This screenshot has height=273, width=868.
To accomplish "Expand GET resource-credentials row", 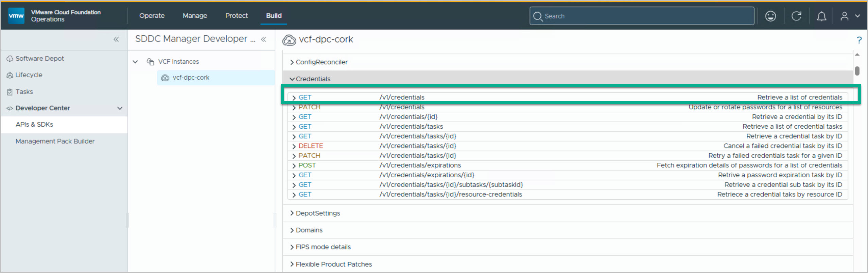I will pyautogui.click(x=294, y=195).
